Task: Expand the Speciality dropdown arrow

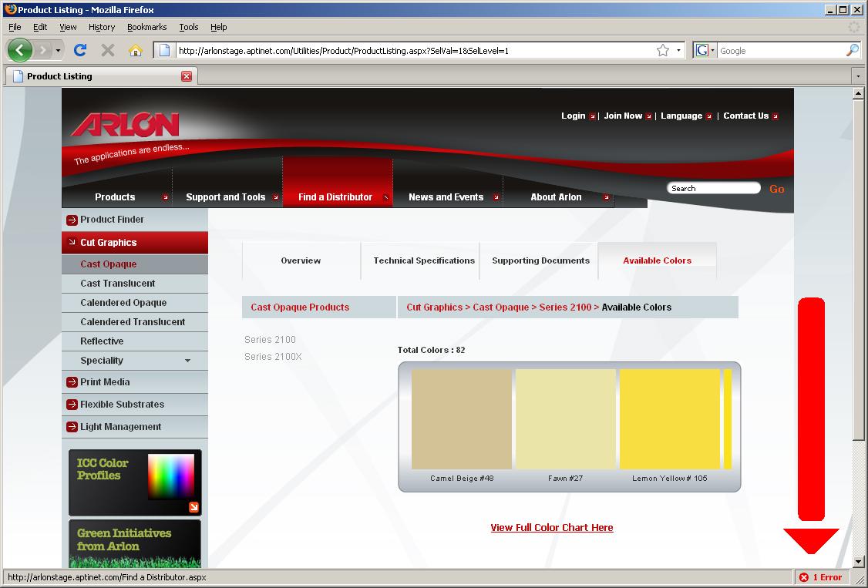Action: [187, 361]
